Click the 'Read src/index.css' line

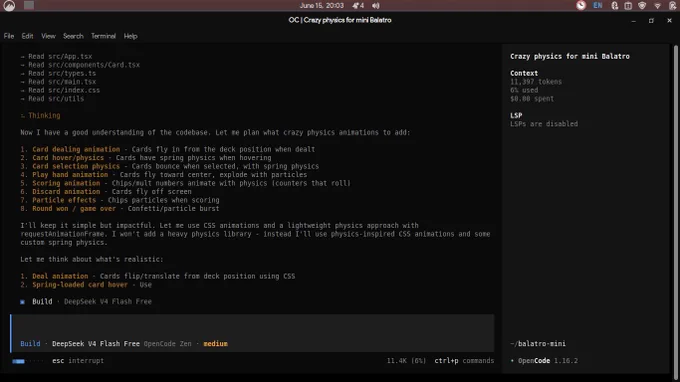(60, 90)
